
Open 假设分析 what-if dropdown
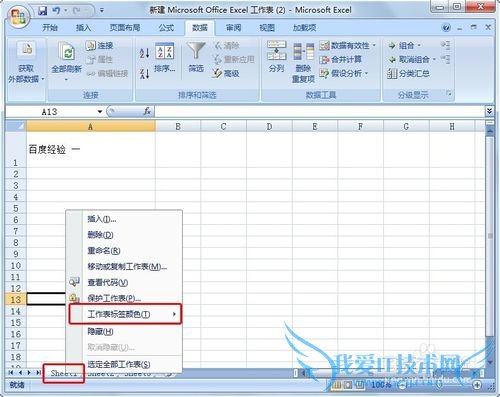click(343, 73)
